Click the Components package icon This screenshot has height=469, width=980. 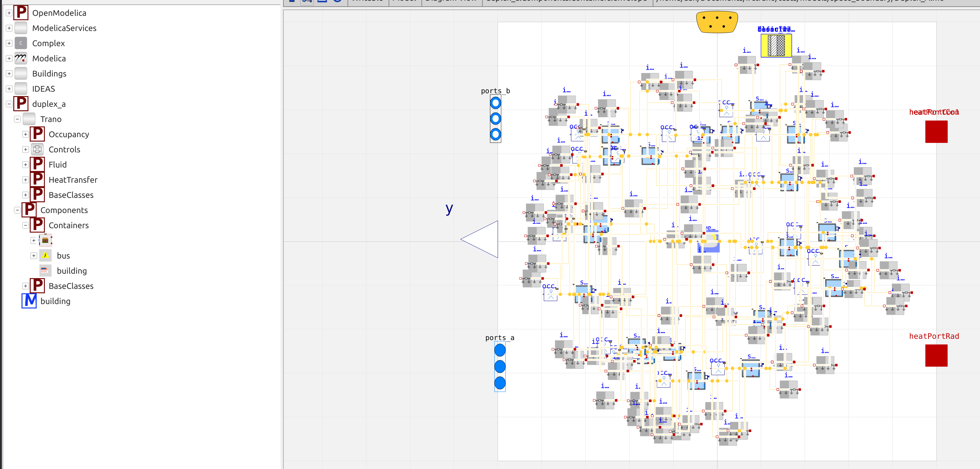point(29,210)
